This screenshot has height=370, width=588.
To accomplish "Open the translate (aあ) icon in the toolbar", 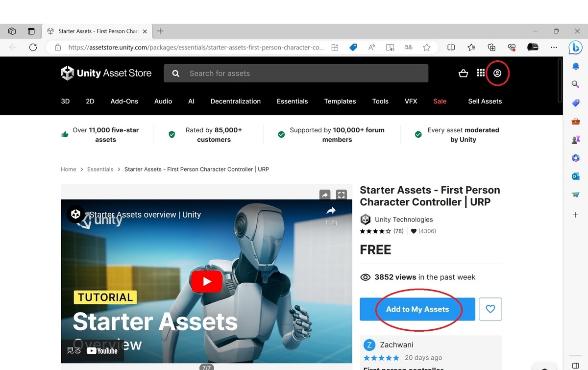I will [408, 47].
